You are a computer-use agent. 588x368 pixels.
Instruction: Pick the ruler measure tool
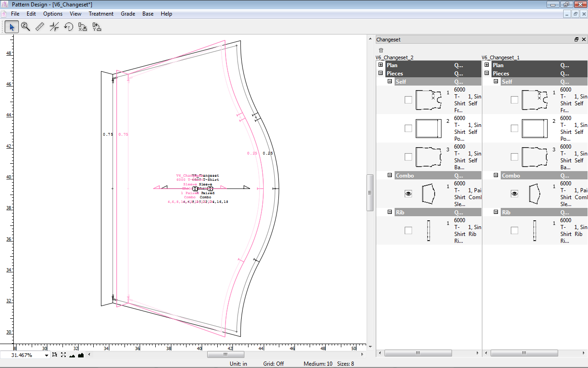pos(40,27)
